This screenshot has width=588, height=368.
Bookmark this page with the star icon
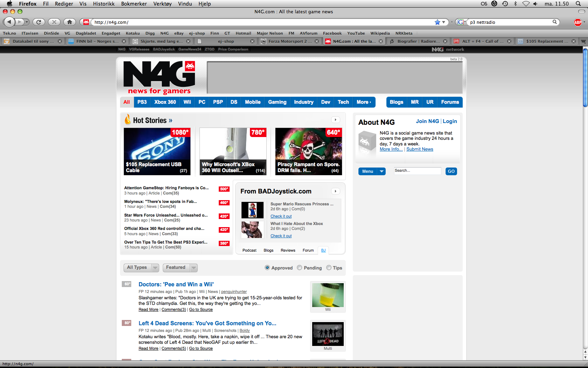point(437,22)
